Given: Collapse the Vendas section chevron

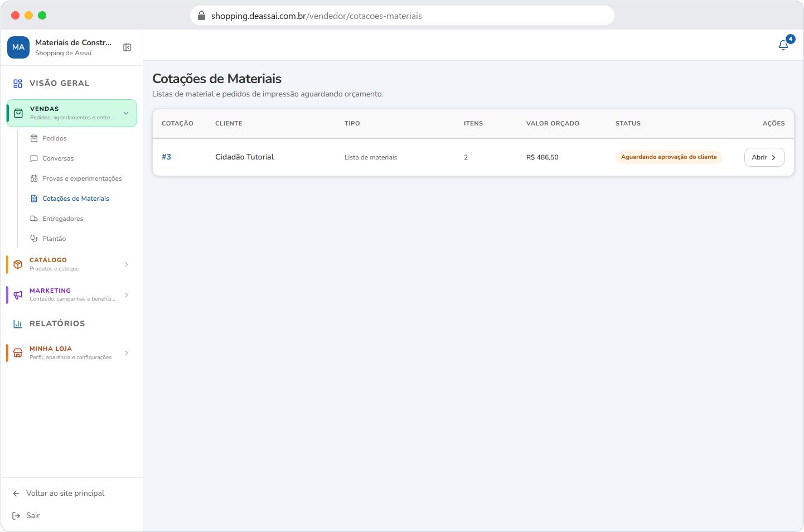Looking at the screenshot, I should (x=126, y=113).
